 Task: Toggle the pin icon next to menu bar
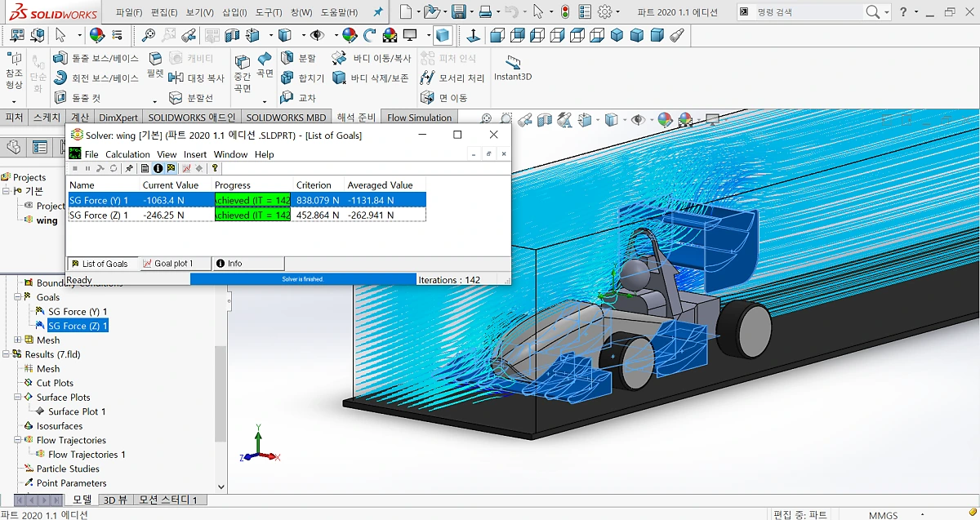tap(377, 12)
